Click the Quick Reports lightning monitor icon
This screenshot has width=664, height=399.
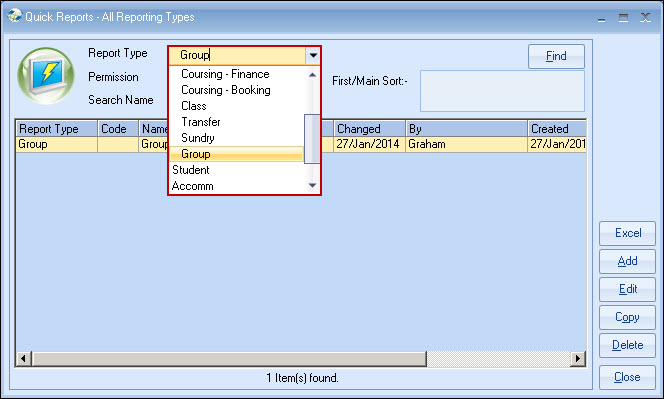pos(46,76)
